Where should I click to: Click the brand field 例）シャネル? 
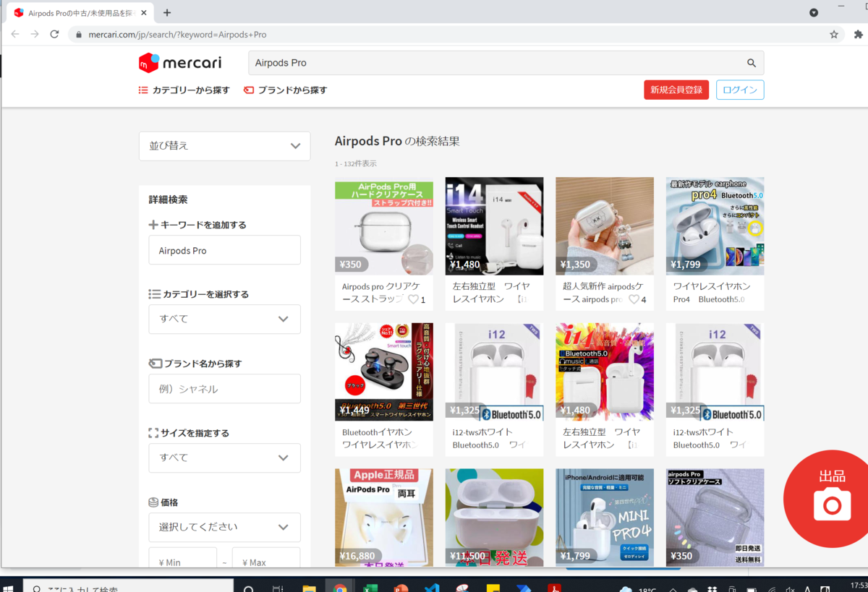click(224, 389)
